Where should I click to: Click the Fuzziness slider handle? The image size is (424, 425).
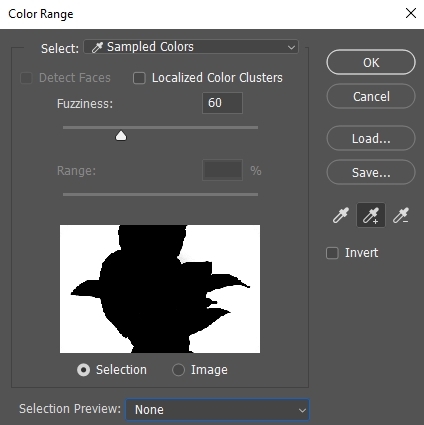click(121, 136)
